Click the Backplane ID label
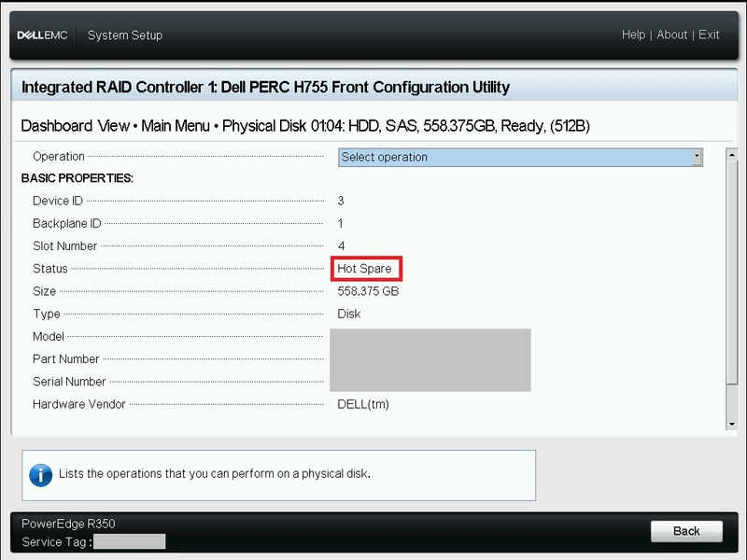Screen dimensions: 747x560 [66, 223]
